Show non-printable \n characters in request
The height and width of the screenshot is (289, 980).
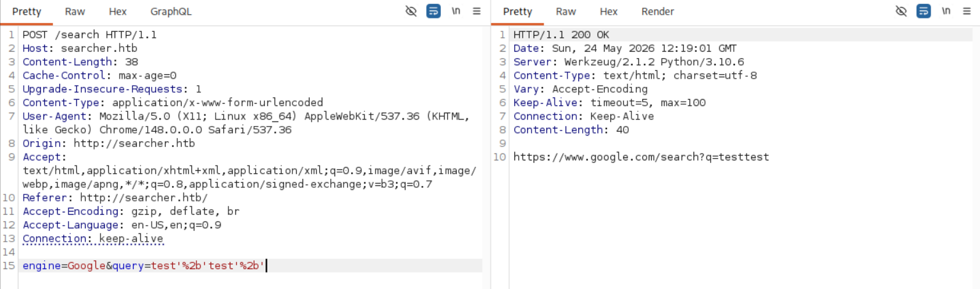[x=456, y=12]
